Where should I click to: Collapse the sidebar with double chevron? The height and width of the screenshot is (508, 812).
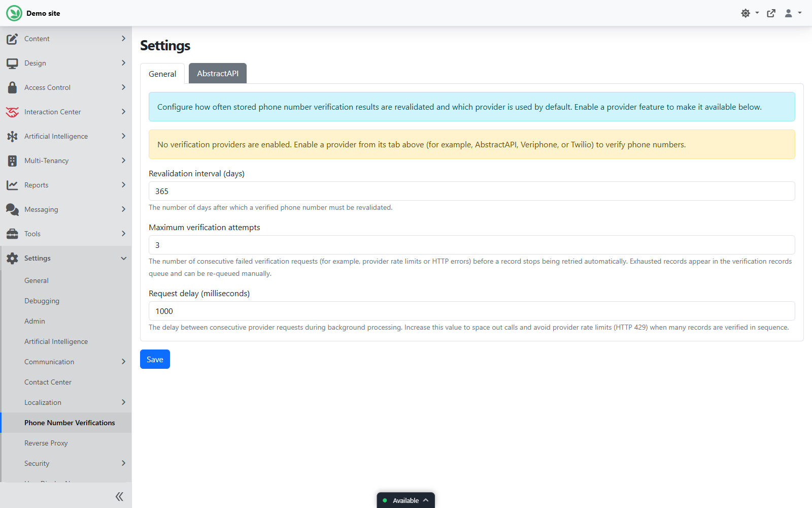[119, 496]
